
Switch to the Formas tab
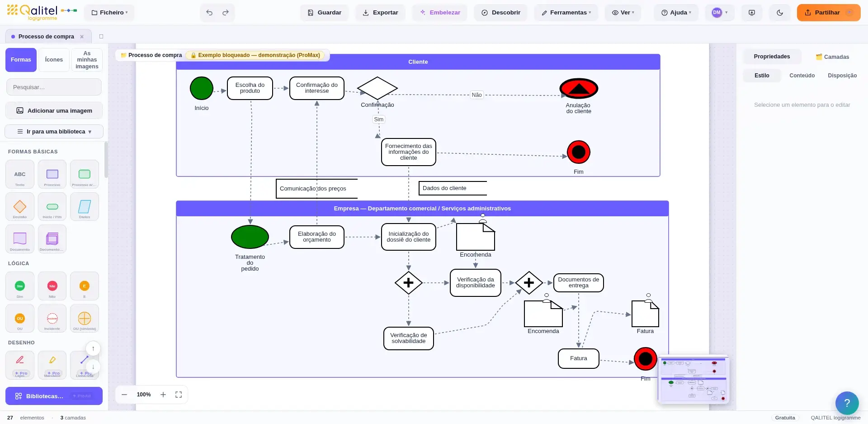coord(21,60)
